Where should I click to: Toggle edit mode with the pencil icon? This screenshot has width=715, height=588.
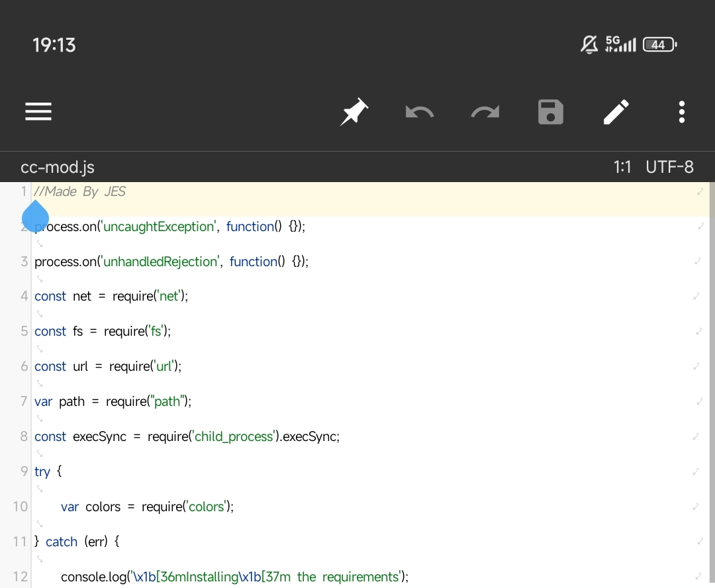616,112
